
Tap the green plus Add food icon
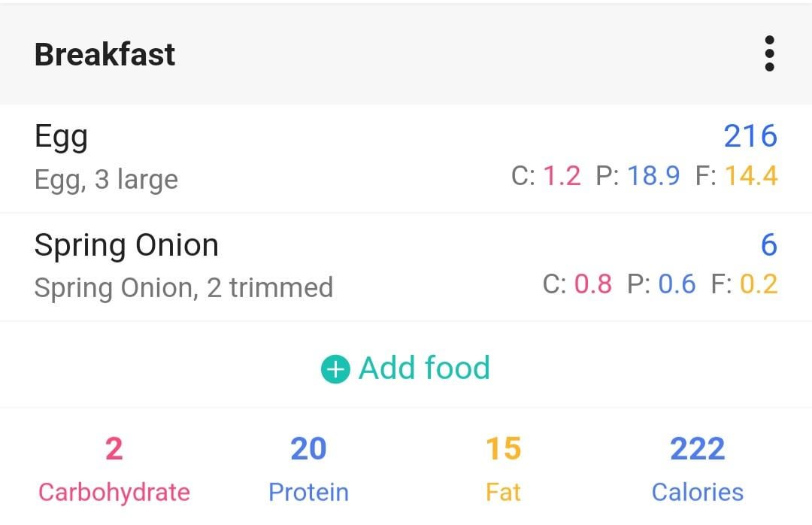(x=335, y=369)
